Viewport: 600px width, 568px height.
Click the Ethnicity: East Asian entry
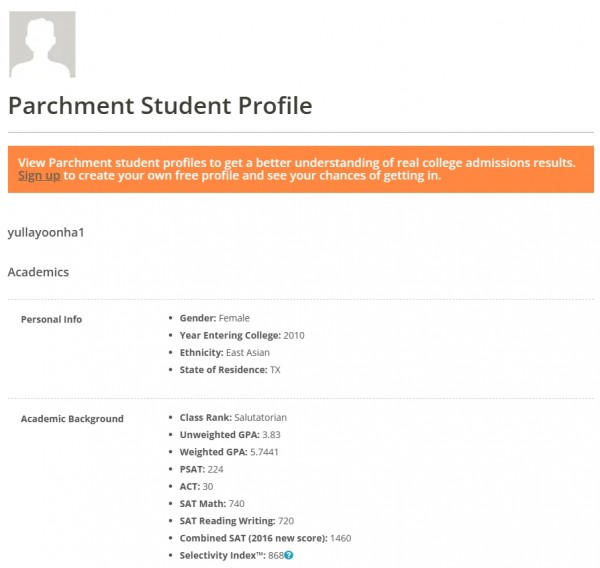click(225, 353)
